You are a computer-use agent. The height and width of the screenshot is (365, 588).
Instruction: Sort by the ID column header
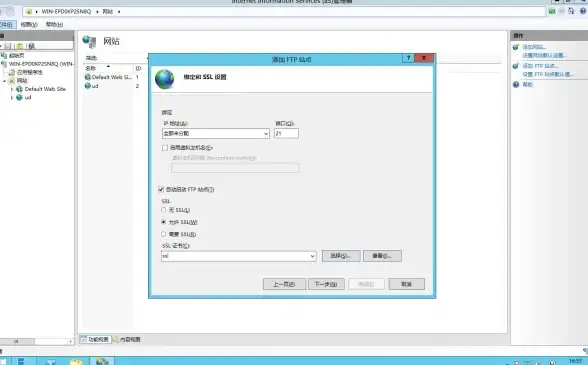(138, 68)
